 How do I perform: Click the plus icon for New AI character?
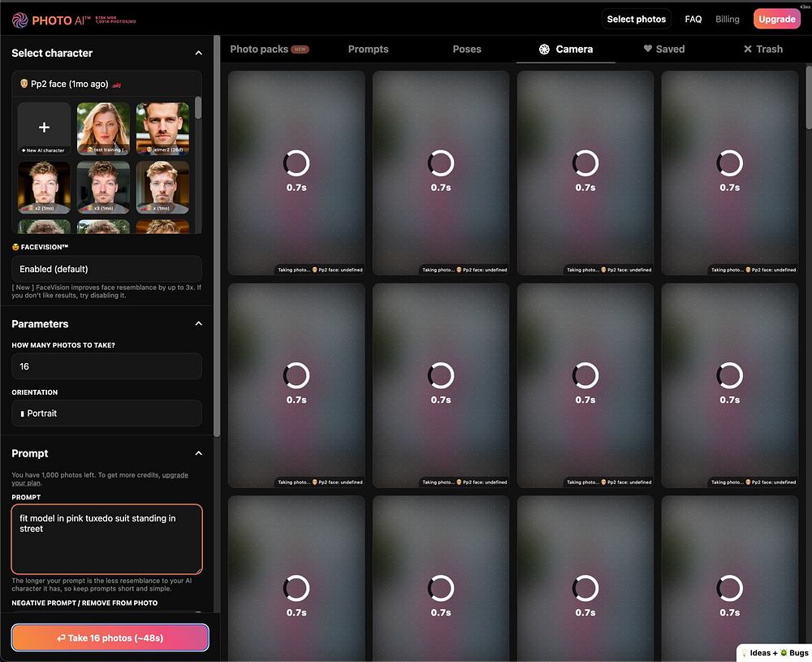44,127
